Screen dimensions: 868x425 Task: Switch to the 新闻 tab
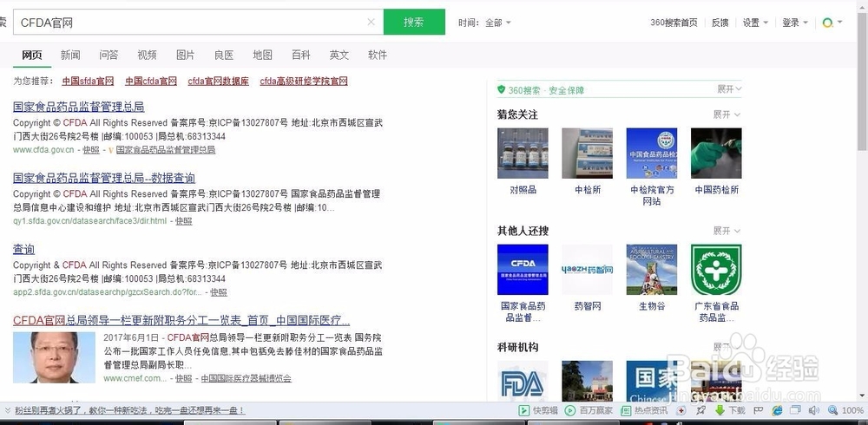[x=70, y=55]
